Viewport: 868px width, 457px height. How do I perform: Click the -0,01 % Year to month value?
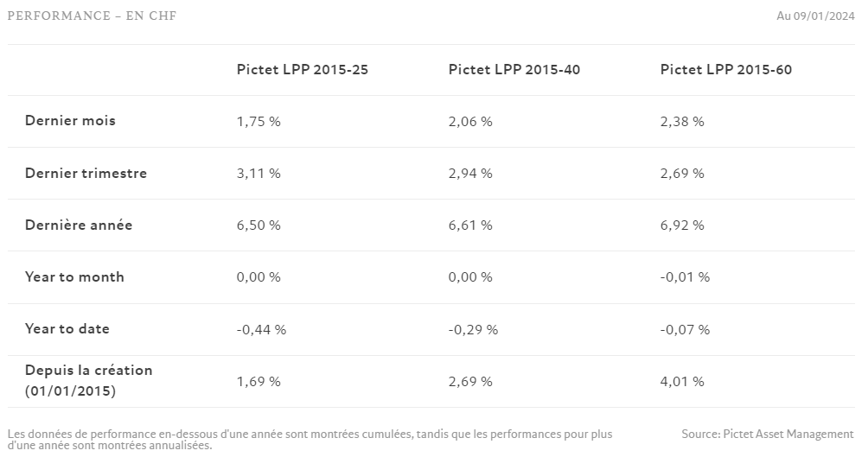685,277
